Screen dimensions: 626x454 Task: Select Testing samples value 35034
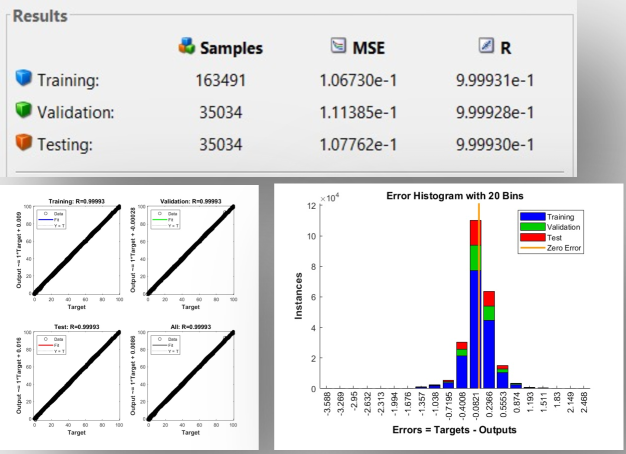220,145
